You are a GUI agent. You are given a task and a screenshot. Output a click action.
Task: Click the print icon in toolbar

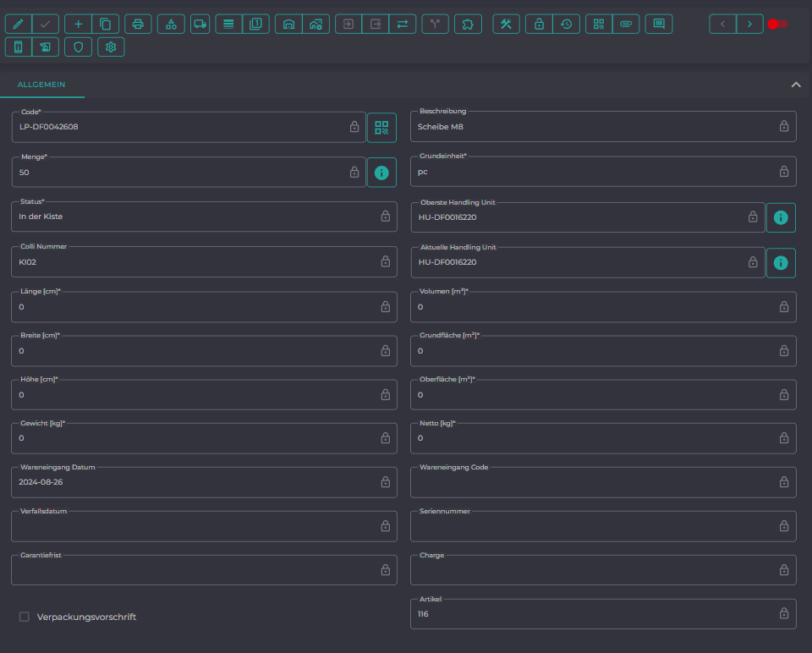138,25
